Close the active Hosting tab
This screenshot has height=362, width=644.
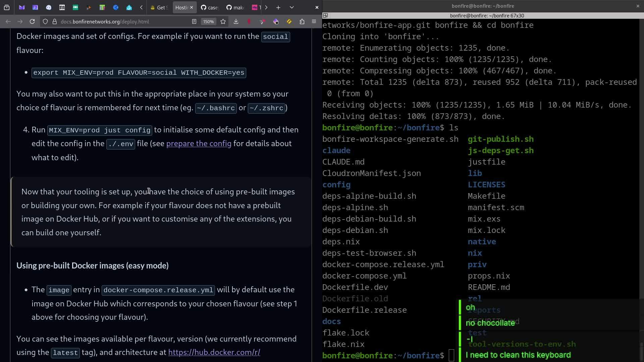[191, 7]
